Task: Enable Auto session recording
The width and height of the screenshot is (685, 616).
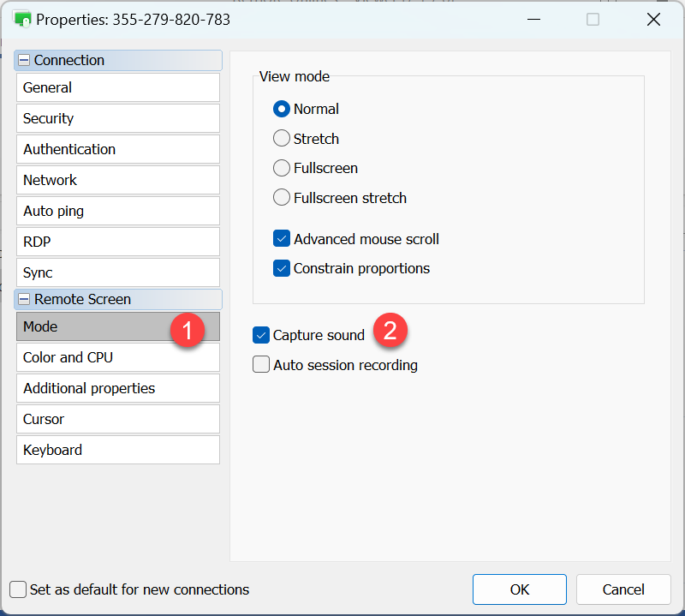Action: [261, 365]
